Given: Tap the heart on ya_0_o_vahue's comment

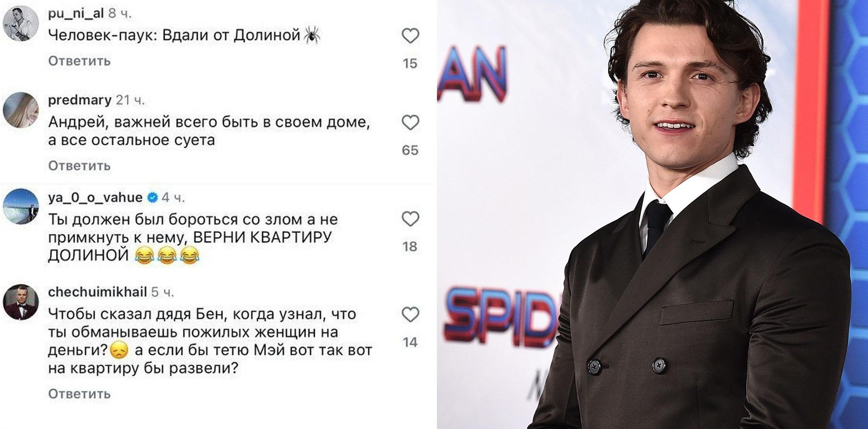Looking at the screenshot, I should 410,219.
